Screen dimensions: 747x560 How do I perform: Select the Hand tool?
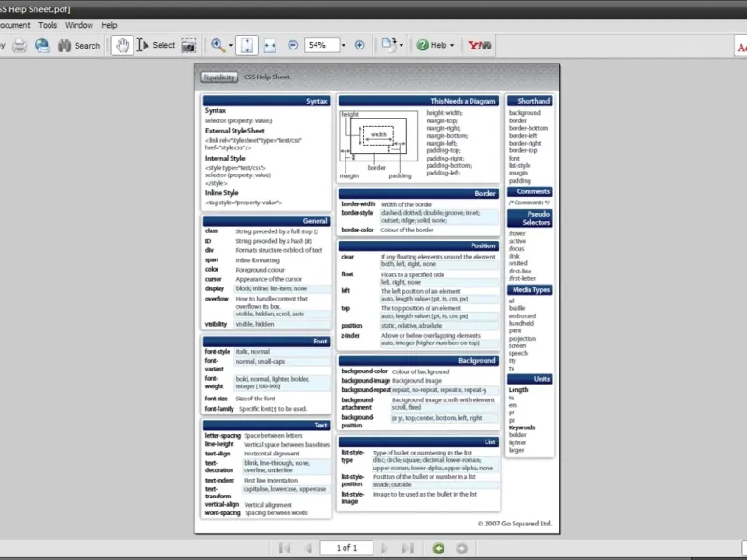[121, 45]
